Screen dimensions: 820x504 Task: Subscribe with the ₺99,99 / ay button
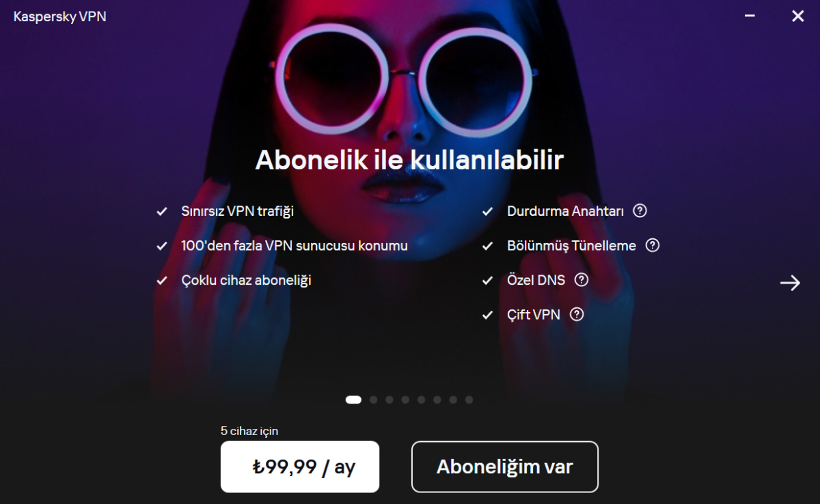point(300,466)
